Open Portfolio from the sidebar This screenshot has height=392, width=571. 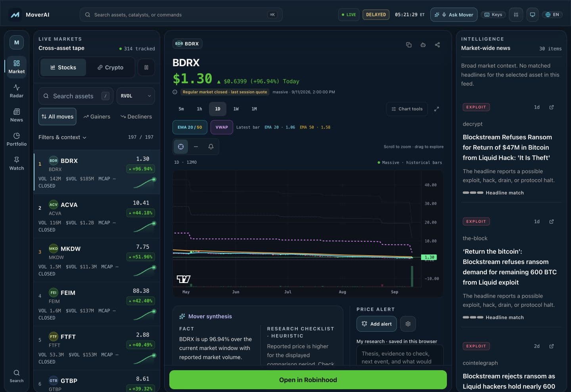[x=16, y=140]
